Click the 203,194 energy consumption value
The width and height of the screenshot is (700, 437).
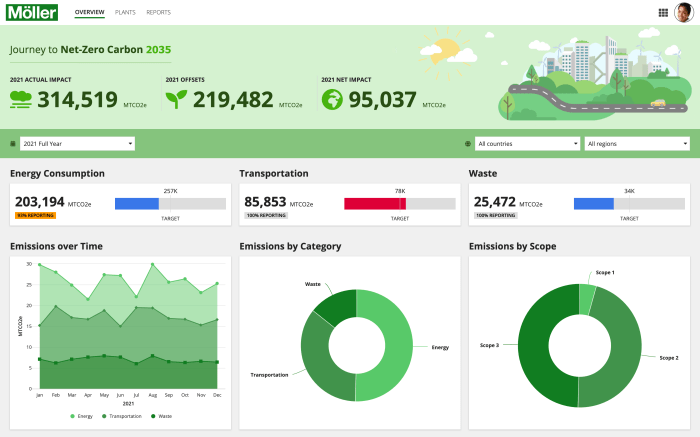(40, 202)
